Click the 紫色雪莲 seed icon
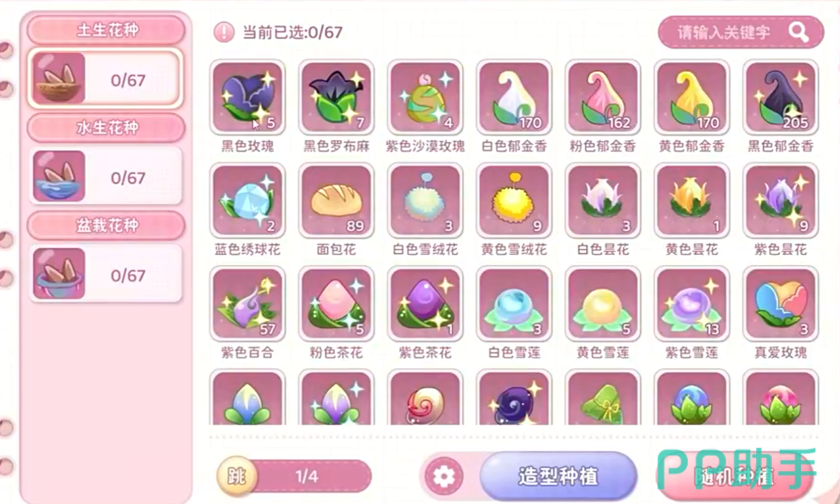 point(692,304)
